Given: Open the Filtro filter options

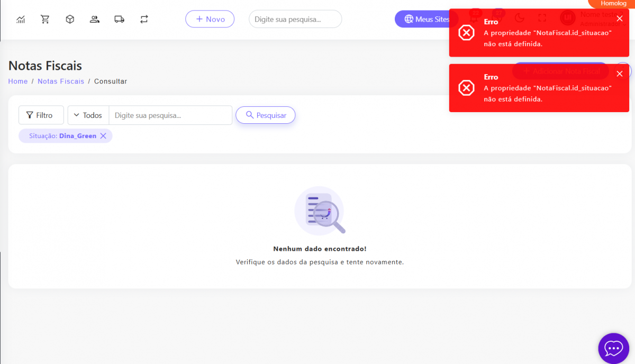Looking at the screenshot, I should pos(41,115).
